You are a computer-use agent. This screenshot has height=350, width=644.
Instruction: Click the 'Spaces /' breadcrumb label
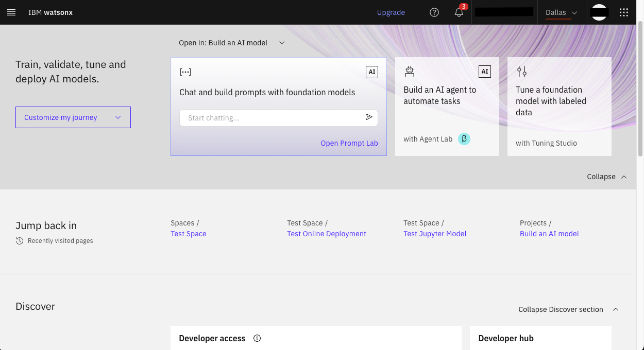point(185,223)
